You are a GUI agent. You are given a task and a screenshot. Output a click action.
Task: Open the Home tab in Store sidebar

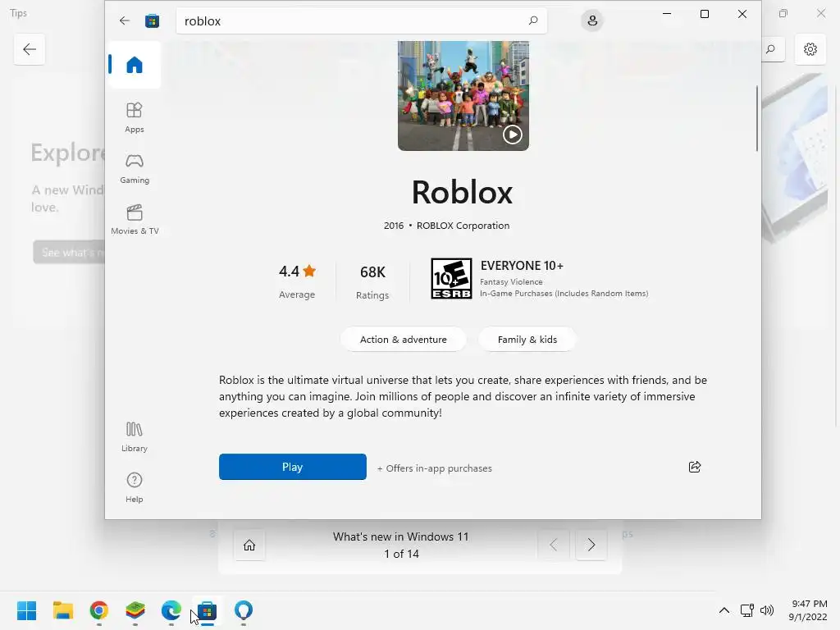[x=134, y=65]
